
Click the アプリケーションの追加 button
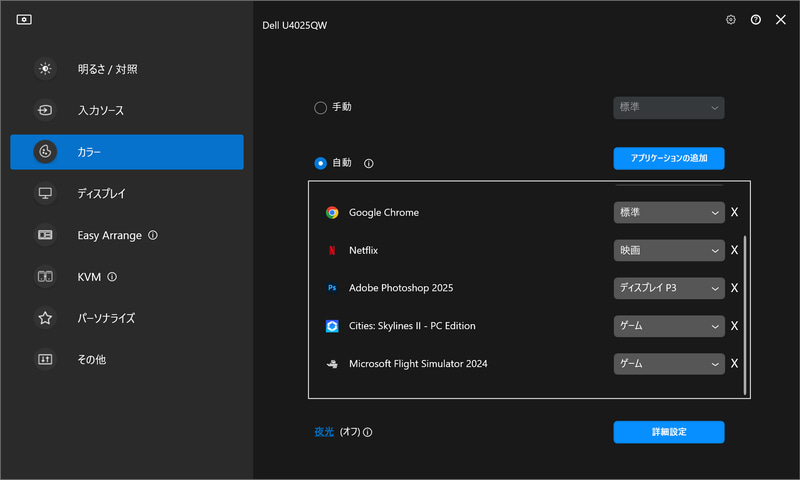tap(668, 159)
